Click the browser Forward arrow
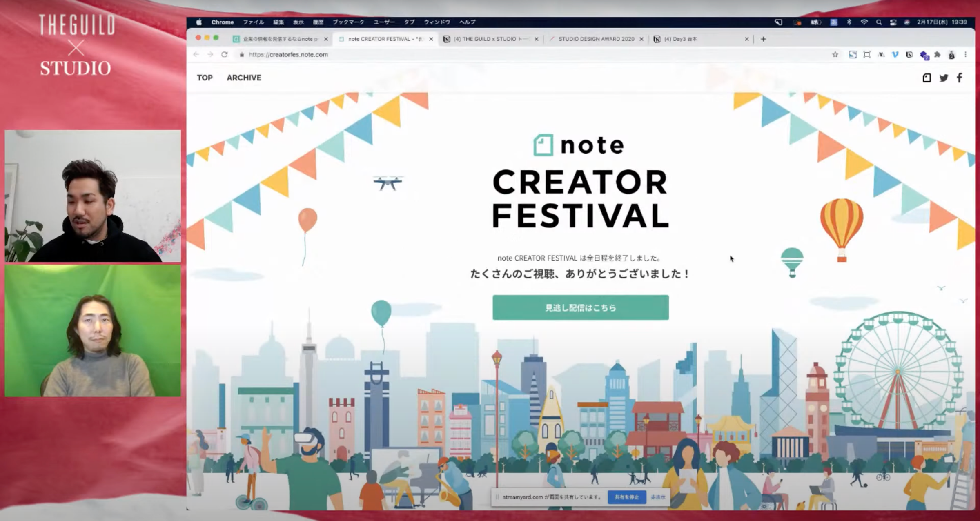 210,54
